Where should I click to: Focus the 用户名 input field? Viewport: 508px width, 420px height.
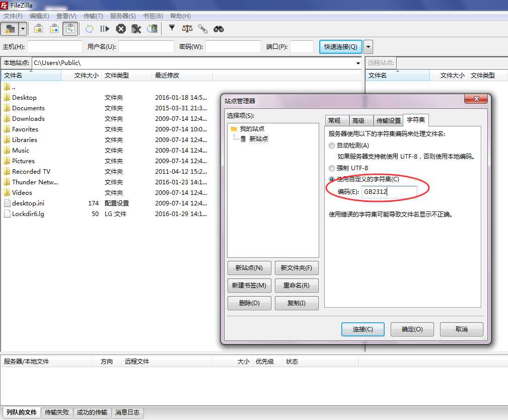pos(146,47)
